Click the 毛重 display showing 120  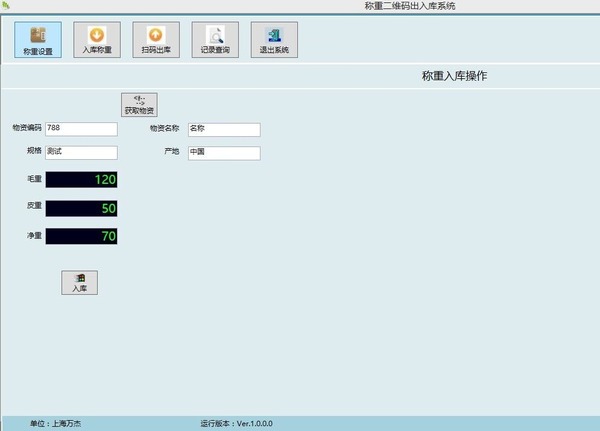[x=82, y=180]
